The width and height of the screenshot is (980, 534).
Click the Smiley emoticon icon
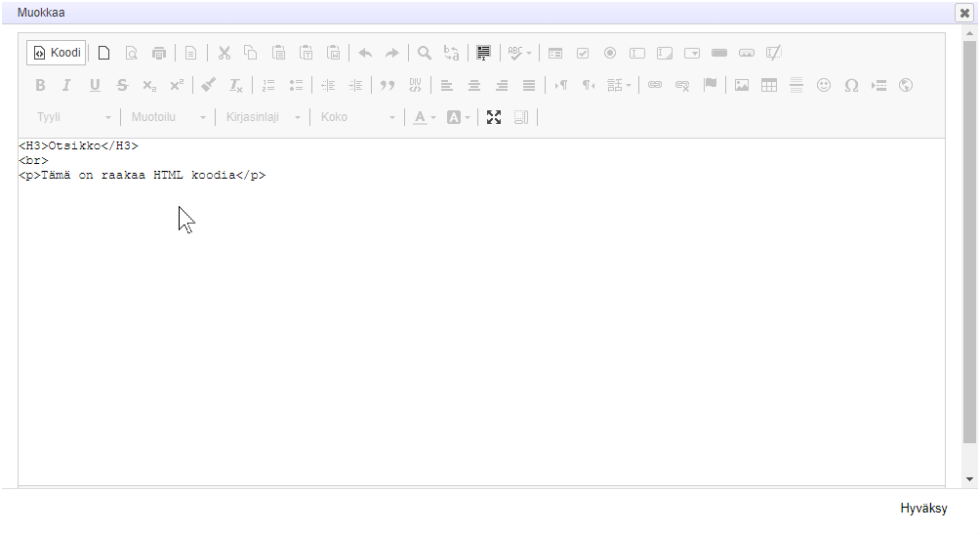tap(824, 85)
